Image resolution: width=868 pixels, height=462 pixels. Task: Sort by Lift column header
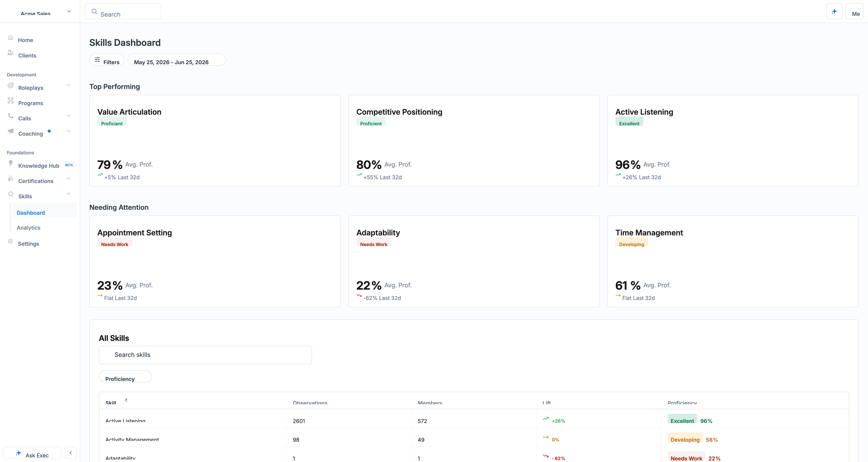coord(546,403)
